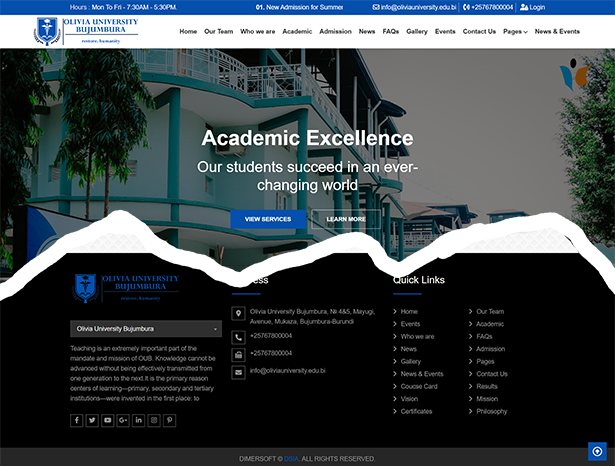Open the Instagram social icon
Viewport: 615px width, 466px height.
154,420
